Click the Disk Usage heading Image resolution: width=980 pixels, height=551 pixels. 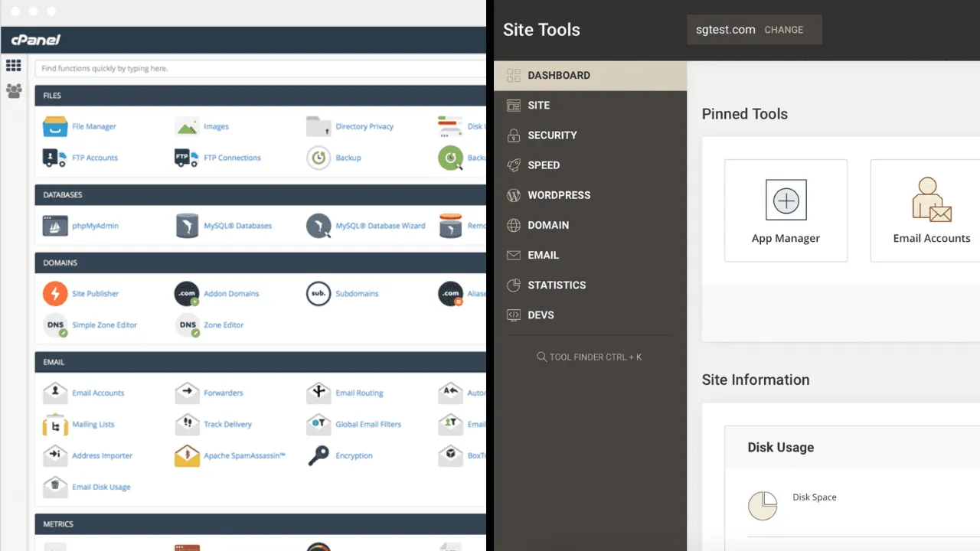pyautogui.click(x=780, y=448)
